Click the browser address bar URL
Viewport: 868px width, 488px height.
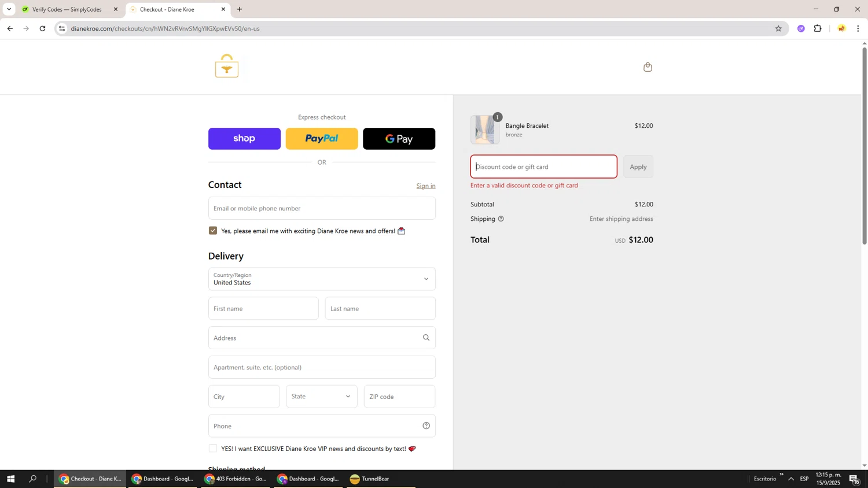[x=165, y=28]
